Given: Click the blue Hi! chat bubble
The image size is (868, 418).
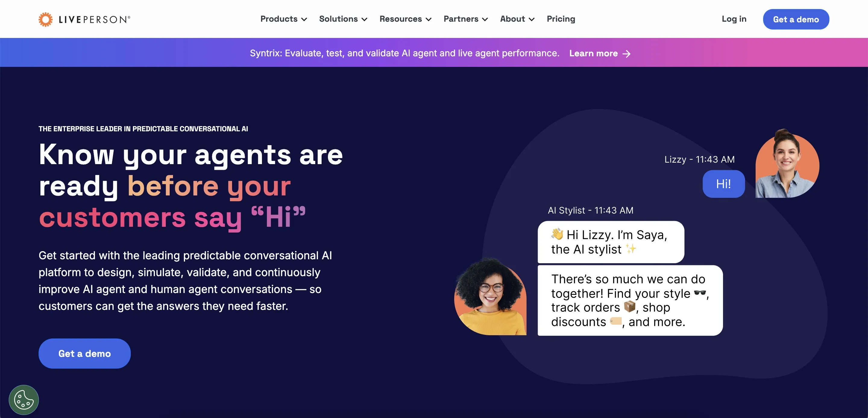Looking at the screenshot, I should point(723,184).
